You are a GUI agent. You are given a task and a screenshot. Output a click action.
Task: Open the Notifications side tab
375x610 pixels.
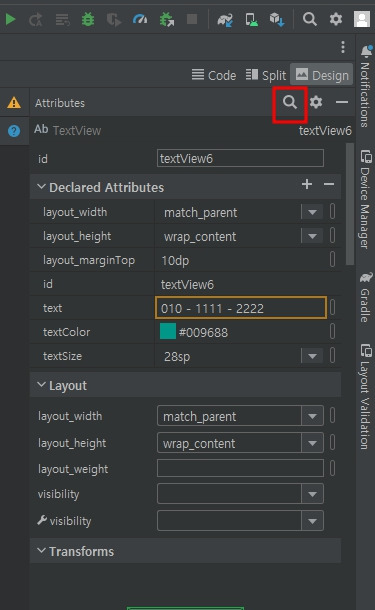coord(365,86)
